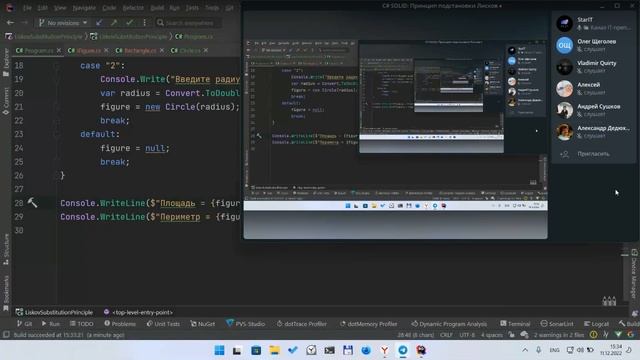Screen dimensions: 640x360
Task: Toggle the microphone icon in system tray
Action: point(538,350)
